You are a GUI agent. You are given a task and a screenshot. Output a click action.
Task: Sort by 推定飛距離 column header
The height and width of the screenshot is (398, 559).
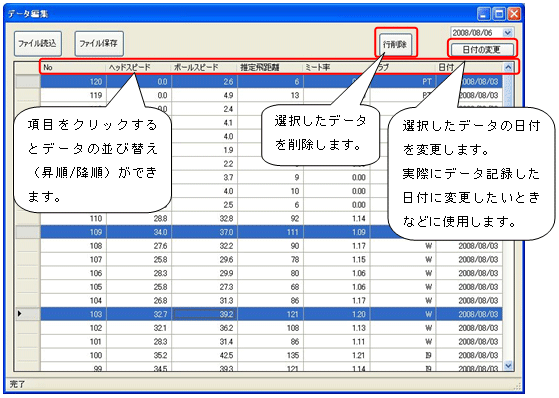270,67
